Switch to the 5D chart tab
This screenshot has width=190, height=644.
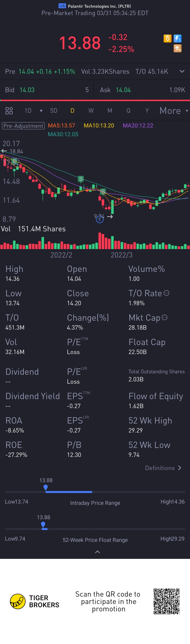tap(54, 111)
